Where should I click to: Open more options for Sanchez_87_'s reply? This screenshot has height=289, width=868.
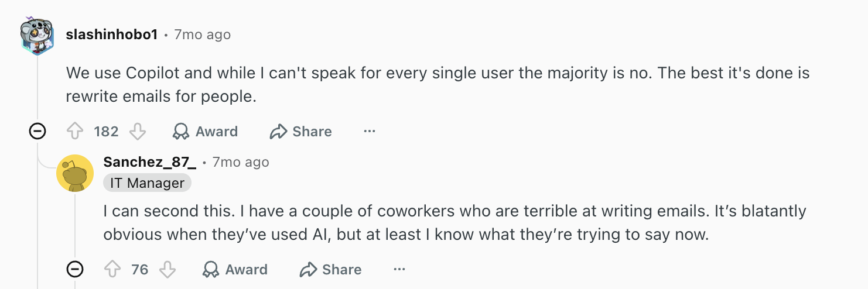pyautogui.click(x=399, y=270)
